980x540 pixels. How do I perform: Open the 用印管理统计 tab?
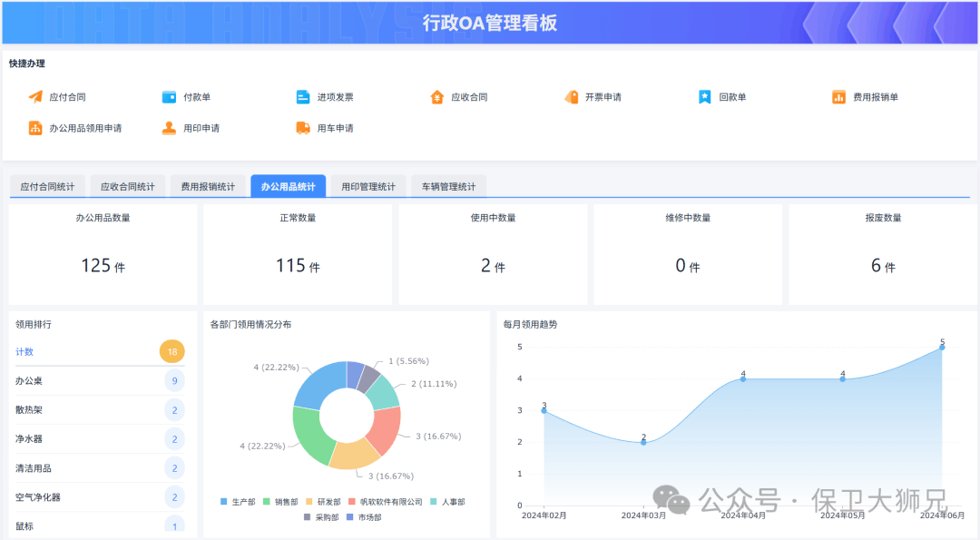(368, 187)
